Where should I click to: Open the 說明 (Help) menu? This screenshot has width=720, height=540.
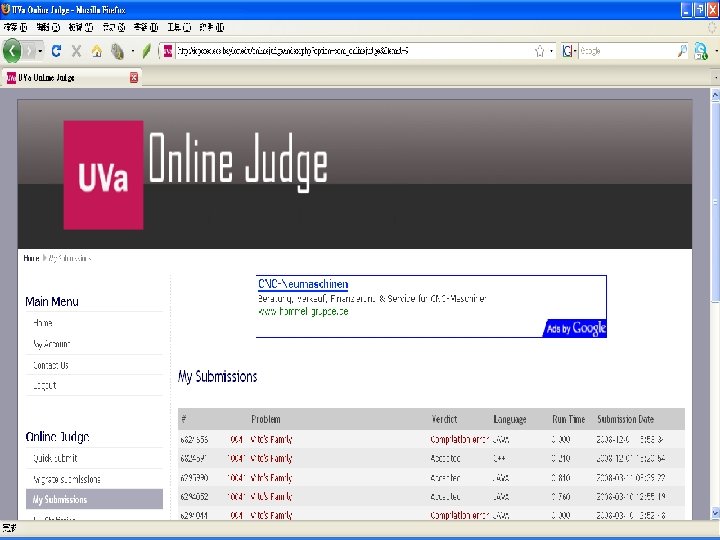[x=212, y=28]
